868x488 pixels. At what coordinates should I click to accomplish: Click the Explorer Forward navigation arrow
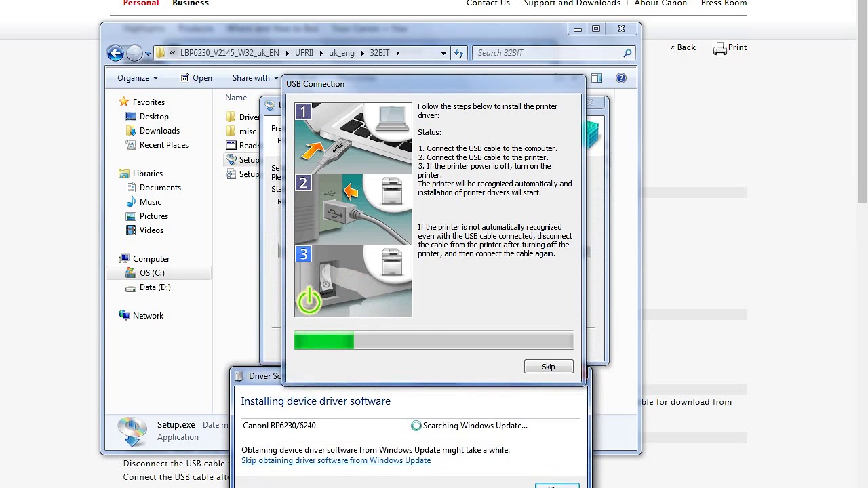click(x=134, y=53)
